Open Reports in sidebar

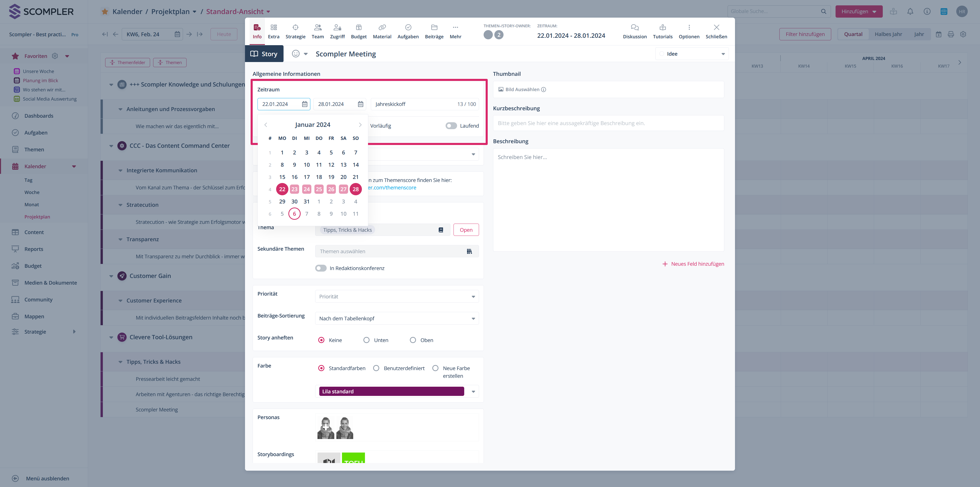click(x=33, y=249)
